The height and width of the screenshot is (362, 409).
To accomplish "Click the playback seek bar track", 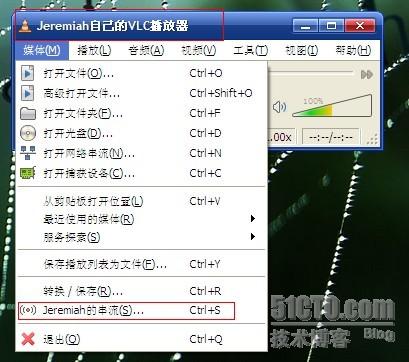I will [310, 72].
